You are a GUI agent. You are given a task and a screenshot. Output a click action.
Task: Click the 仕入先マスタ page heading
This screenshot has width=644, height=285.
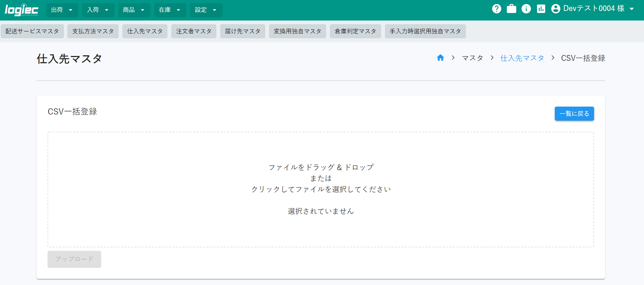69,59
